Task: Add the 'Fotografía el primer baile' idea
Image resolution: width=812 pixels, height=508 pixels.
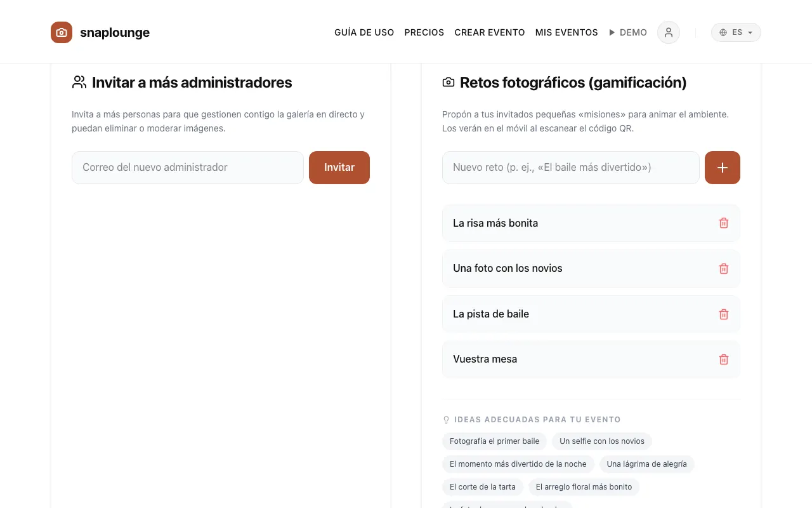Action: click(495, 441)
